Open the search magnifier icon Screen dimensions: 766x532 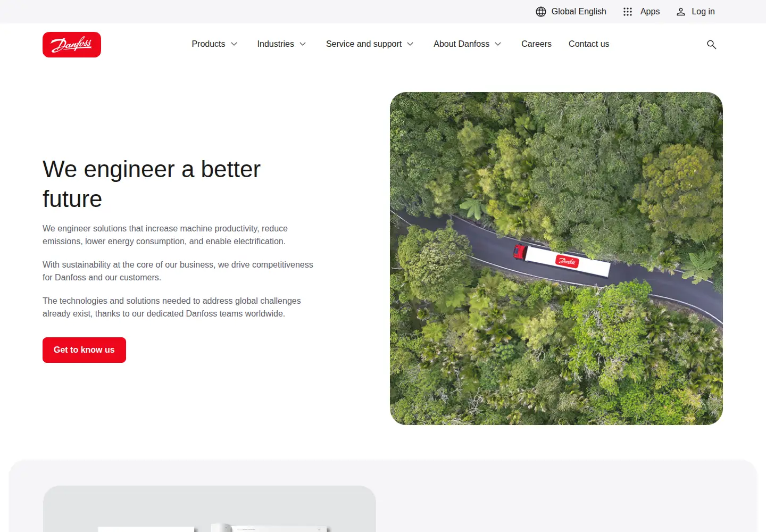(x=712, y=45)
